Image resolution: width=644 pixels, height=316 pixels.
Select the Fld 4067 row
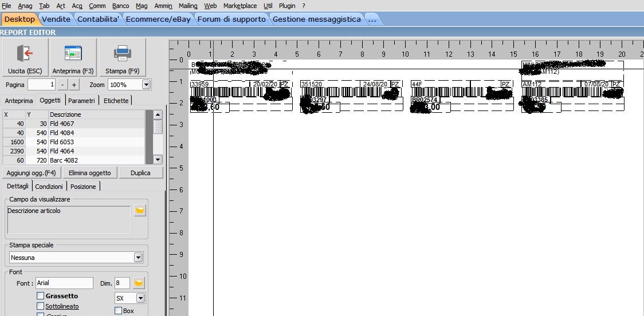[74, 124]
